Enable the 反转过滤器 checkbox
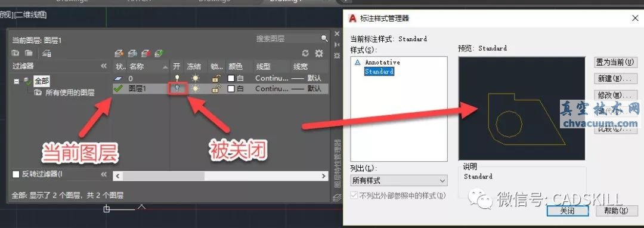Screen dimensions: 644x228 (16, 174)
